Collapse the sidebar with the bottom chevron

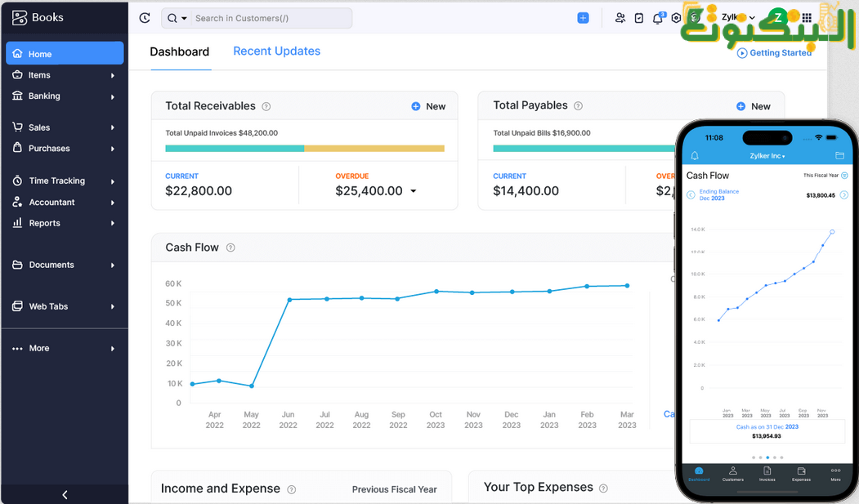(65, 495)
